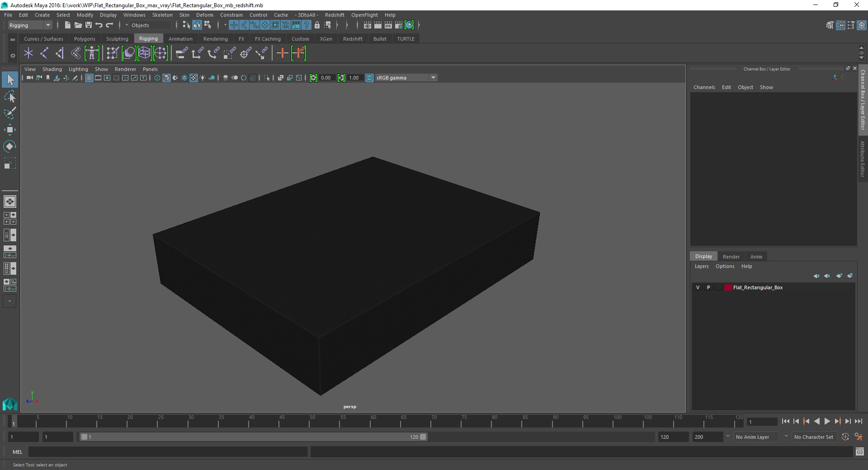This screenshot has width=868, height=470.
Task: Toggle visibility V of Flat_Rectangular_Box layer
Action: pos(698,287)
